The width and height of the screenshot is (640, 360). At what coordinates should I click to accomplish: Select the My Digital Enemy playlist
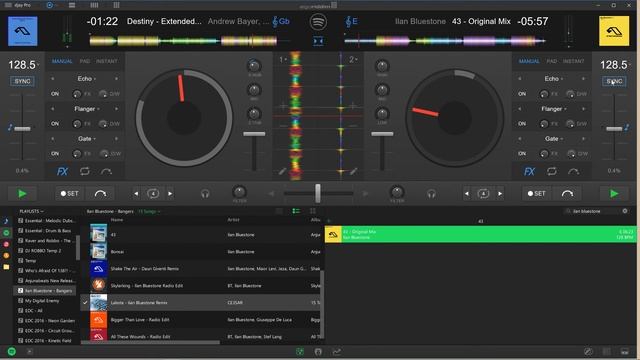pyautogui.click(x=42, y=301)
